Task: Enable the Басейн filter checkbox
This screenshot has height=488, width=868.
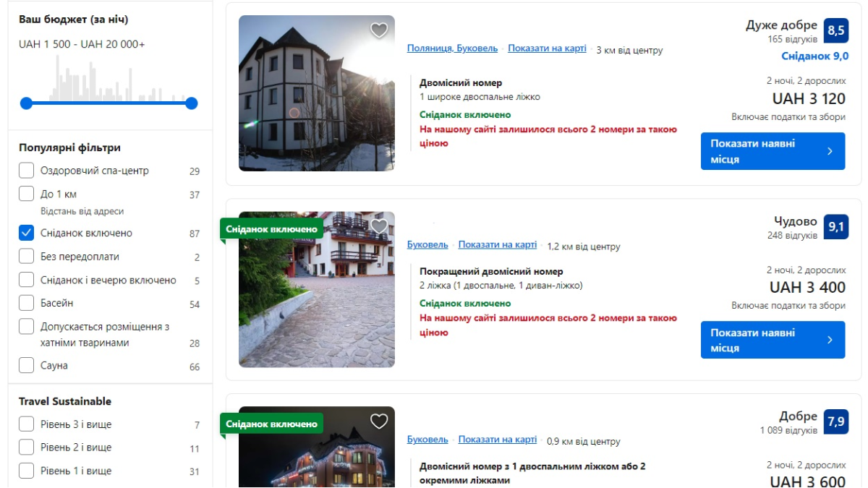Action: (27, 303)
